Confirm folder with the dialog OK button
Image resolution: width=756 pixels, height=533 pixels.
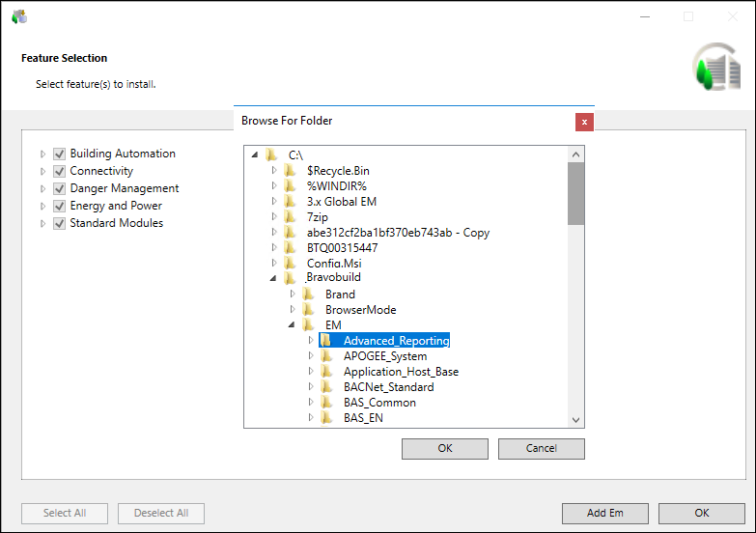click(x=444, y=448)
